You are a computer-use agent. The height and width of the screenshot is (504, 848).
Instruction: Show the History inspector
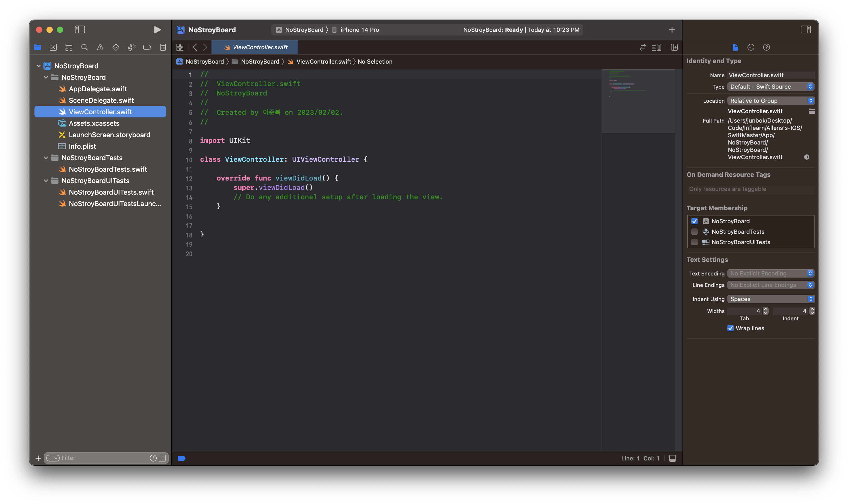coord(751,47)
